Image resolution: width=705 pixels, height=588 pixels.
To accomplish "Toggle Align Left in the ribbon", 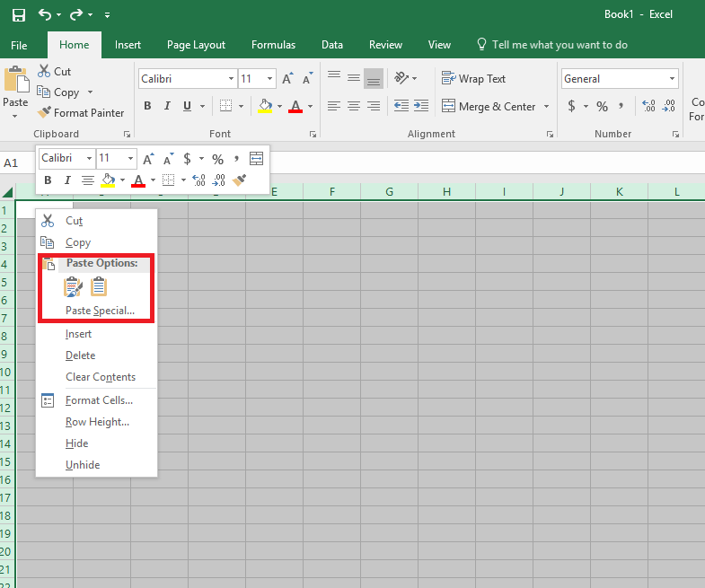I will click(333, 106).
